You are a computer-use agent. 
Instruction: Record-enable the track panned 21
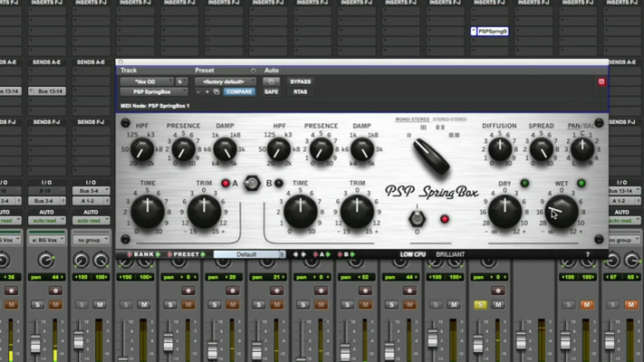pyautogui.click(x=276, y=291)
